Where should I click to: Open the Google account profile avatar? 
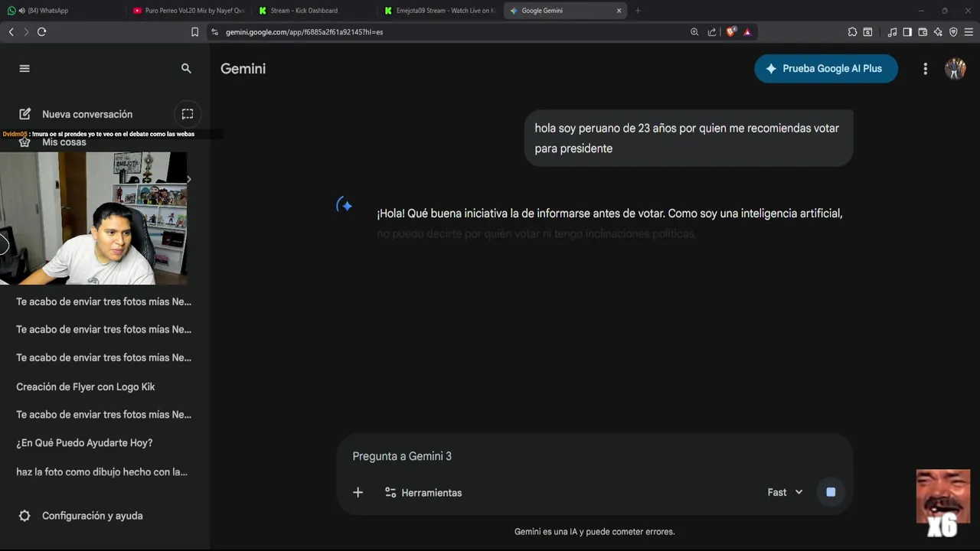[x=955, y=69]
